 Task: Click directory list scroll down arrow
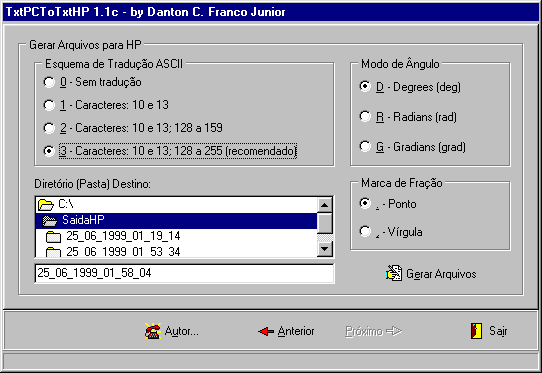click(325, 249)
